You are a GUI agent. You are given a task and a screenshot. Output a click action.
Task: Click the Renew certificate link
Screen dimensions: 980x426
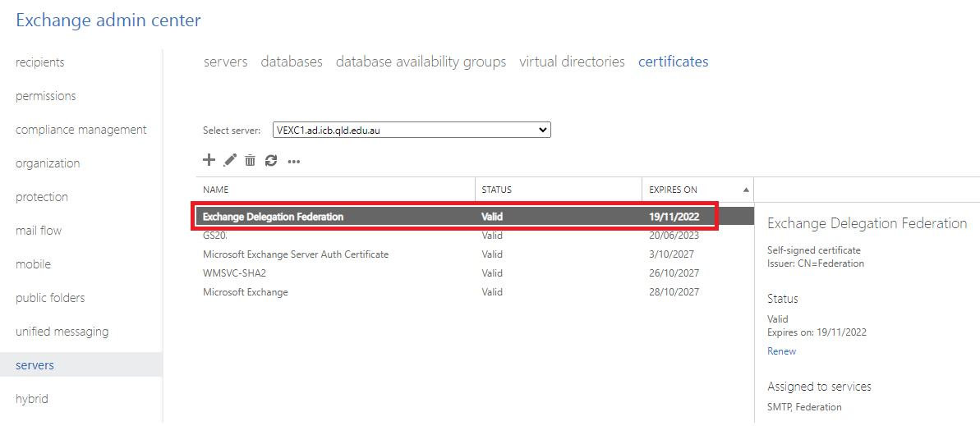[781, 351]
